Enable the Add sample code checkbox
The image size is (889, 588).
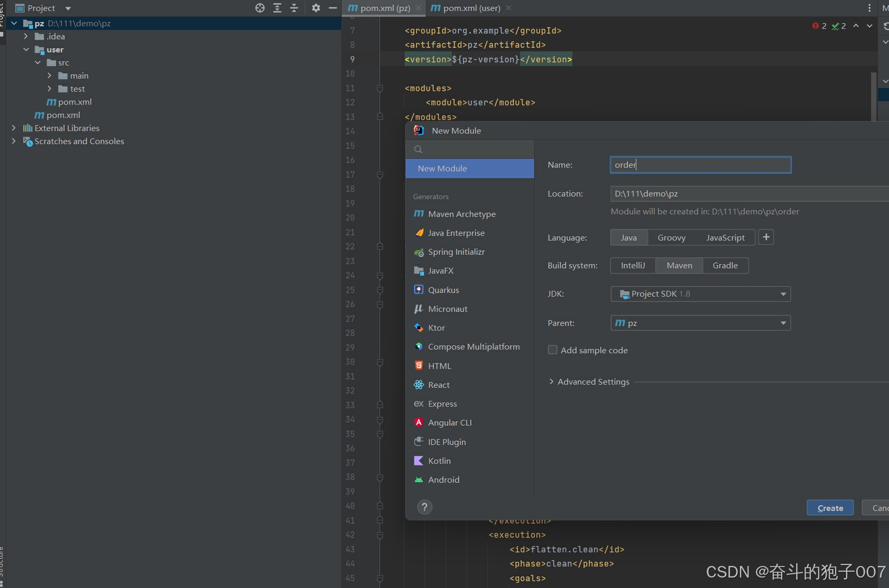point(552,350)
